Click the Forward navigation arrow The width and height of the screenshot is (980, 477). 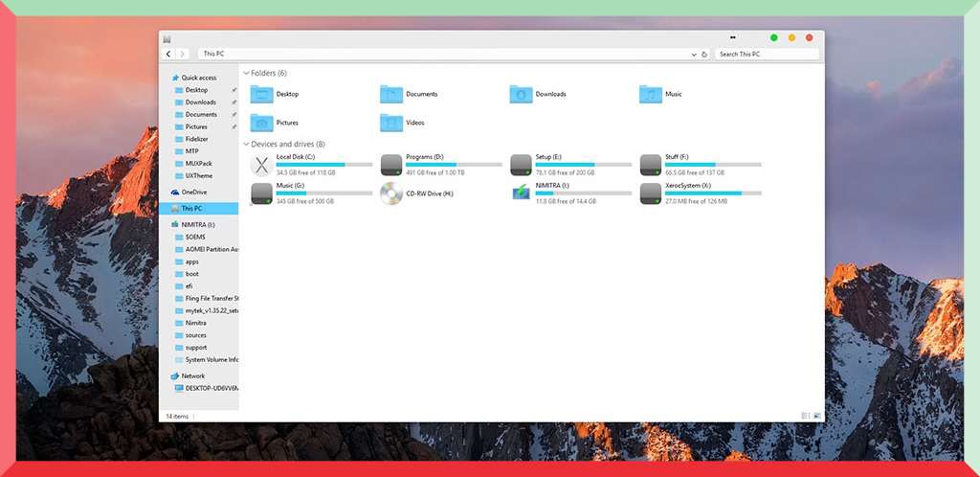coord(183,55)
